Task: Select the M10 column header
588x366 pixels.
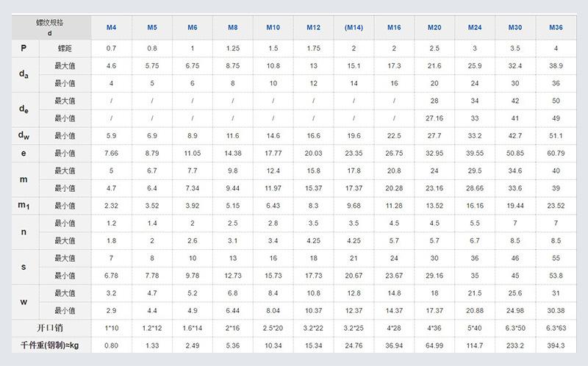Action: [273, 27]
